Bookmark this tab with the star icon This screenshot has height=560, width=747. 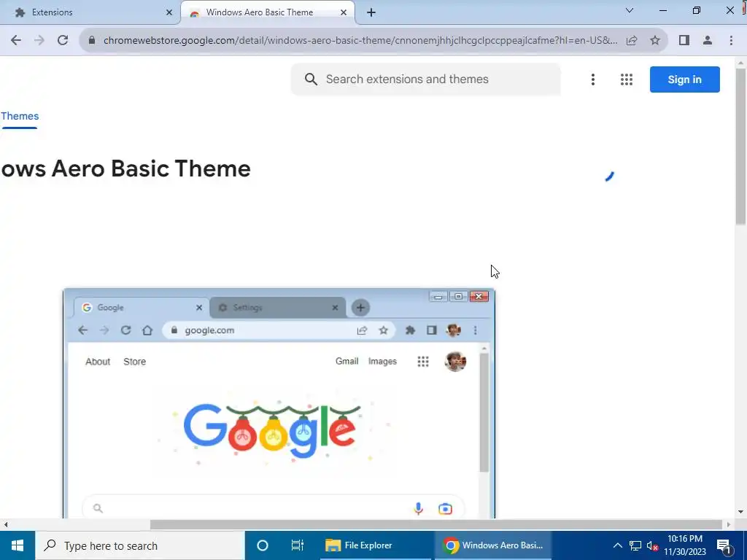pos(655,41)
